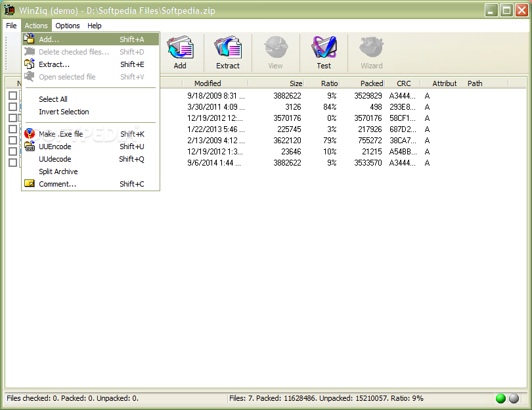Check the box for the 9/6/2014 file
This screenshot has height=410, width=532.
tap(13, 163)
